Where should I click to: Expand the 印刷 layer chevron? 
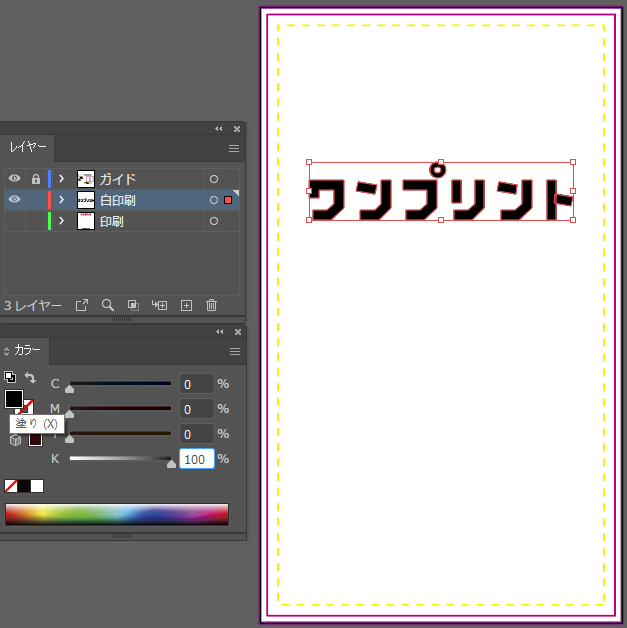tap(61, 221)
